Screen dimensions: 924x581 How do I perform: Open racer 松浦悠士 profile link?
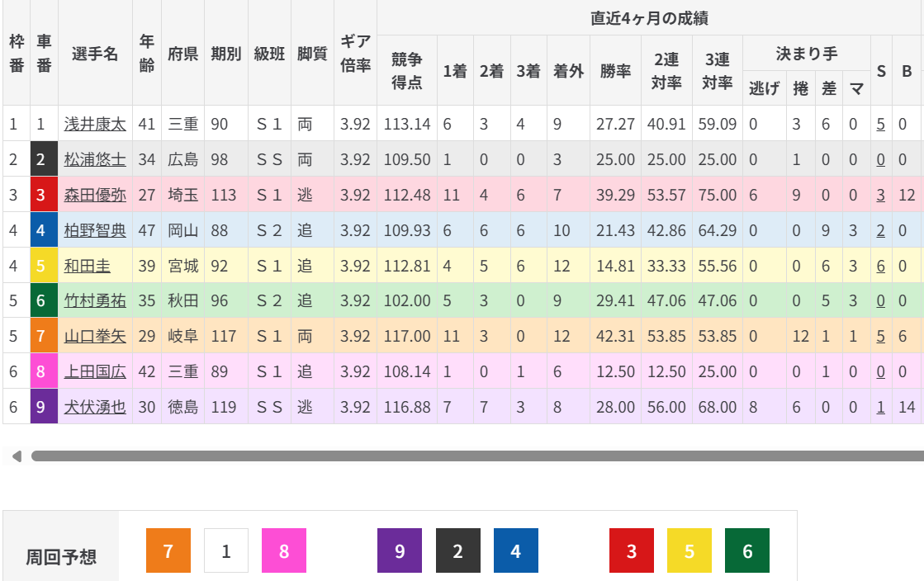tap(95, 159)
